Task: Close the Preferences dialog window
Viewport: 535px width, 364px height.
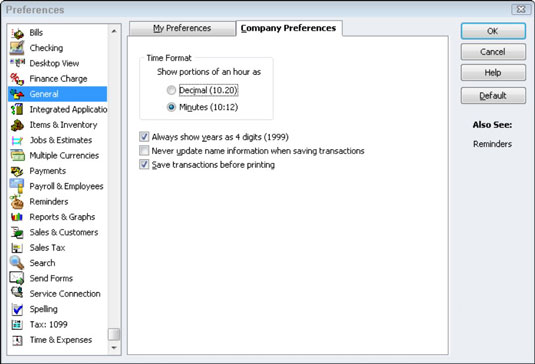Action: point(521,9)
